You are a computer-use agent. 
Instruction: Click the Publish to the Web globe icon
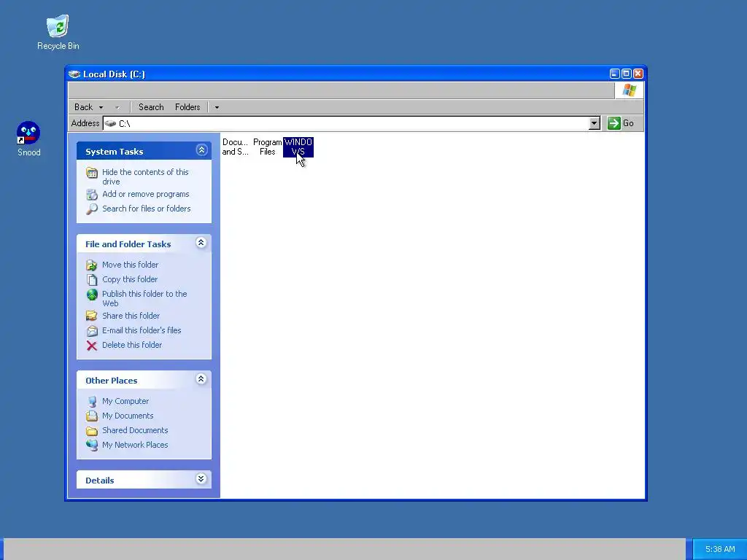point(92,295)
